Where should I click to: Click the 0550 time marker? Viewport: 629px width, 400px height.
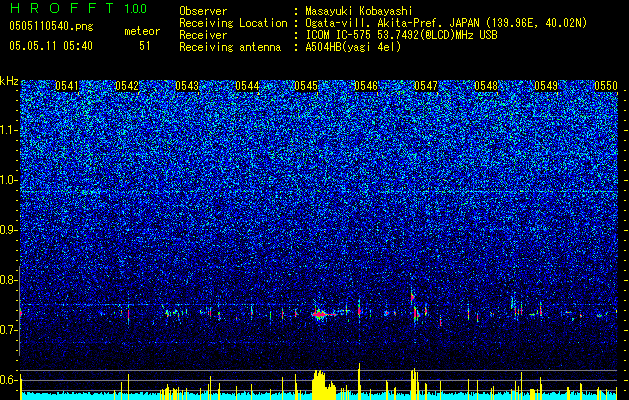point(606,86)
